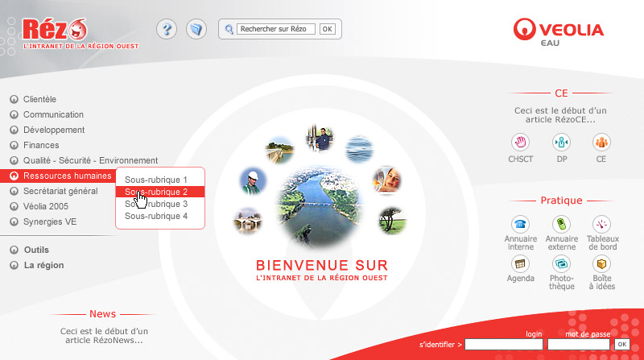644x360 pixels.
Task: Click the News heading
Action: (x=103, y=314)
